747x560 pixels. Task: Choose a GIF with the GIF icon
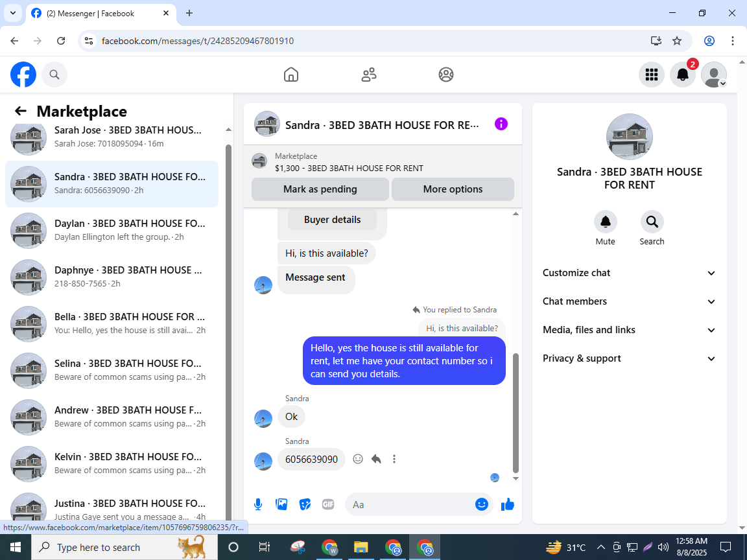point(327,504)
